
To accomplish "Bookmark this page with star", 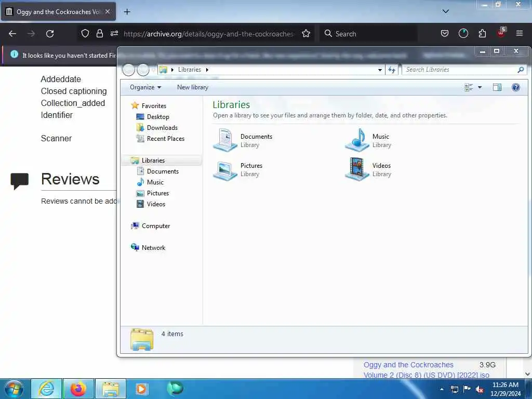I will 306,33.
